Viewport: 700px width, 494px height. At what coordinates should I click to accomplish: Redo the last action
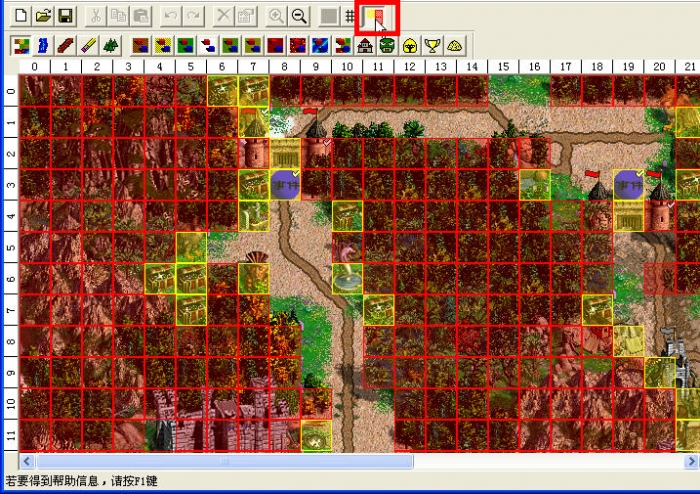pos(193,16)
